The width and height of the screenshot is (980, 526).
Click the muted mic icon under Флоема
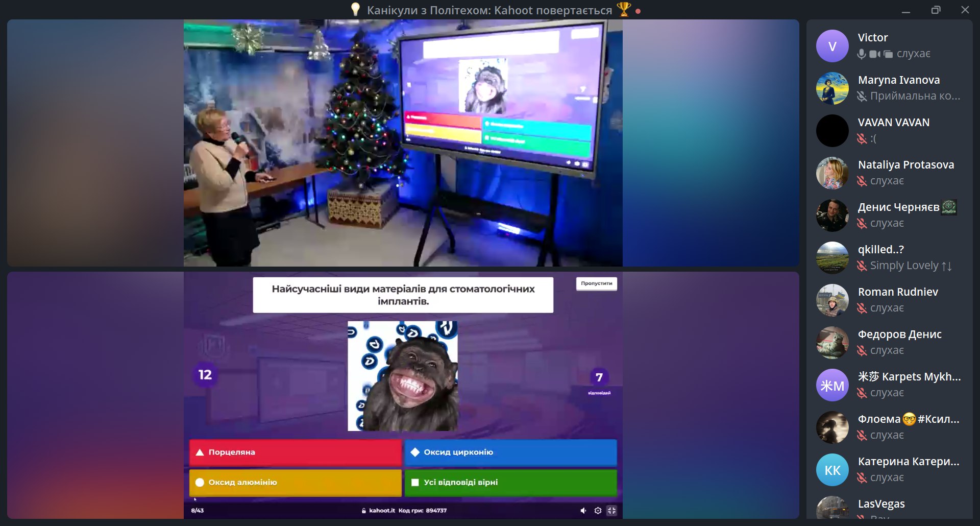[862, 435]
